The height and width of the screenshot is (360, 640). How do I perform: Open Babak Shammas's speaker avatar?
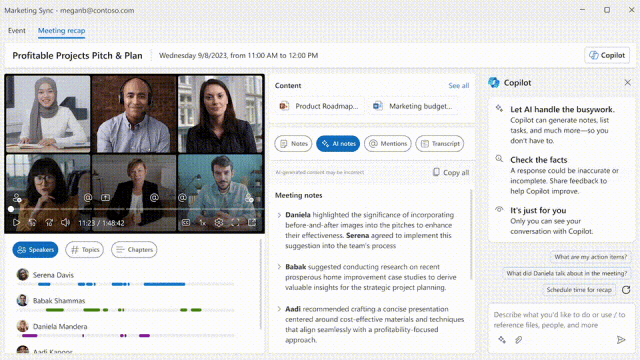pos(22,300)
